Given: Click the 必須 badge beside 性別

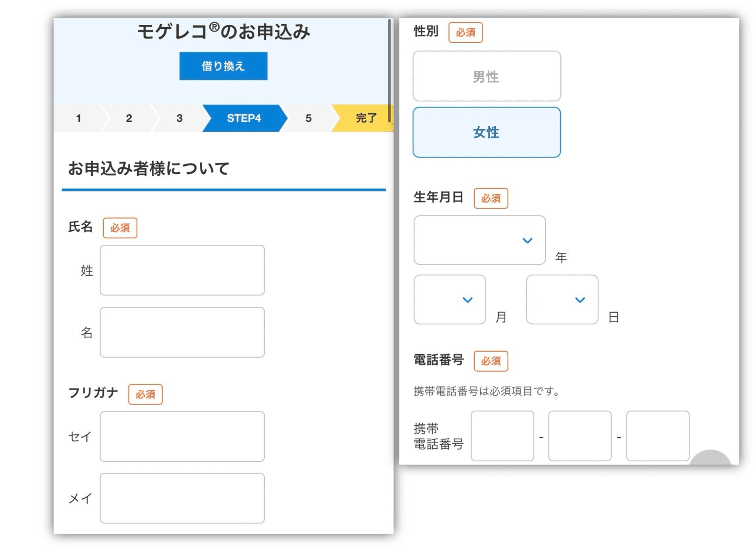Looking at the screenshot, I should tap(465, 32).
